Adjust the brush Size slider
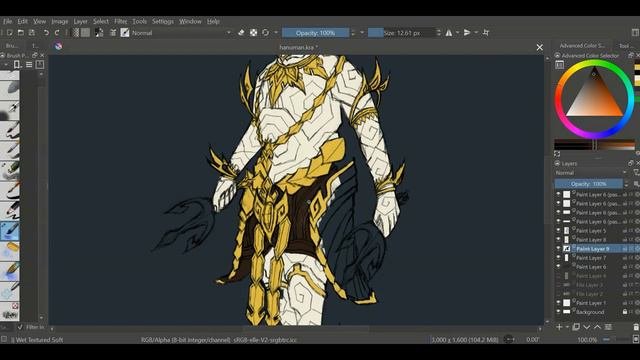The width and height of the screenshot is (640, 360). tap(402, 33)
